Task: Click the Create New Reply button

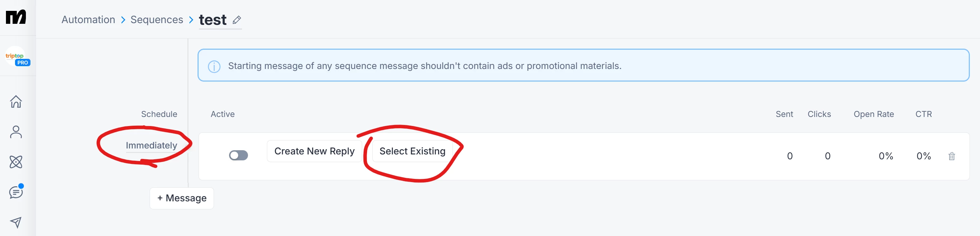Action: (314, 151)
